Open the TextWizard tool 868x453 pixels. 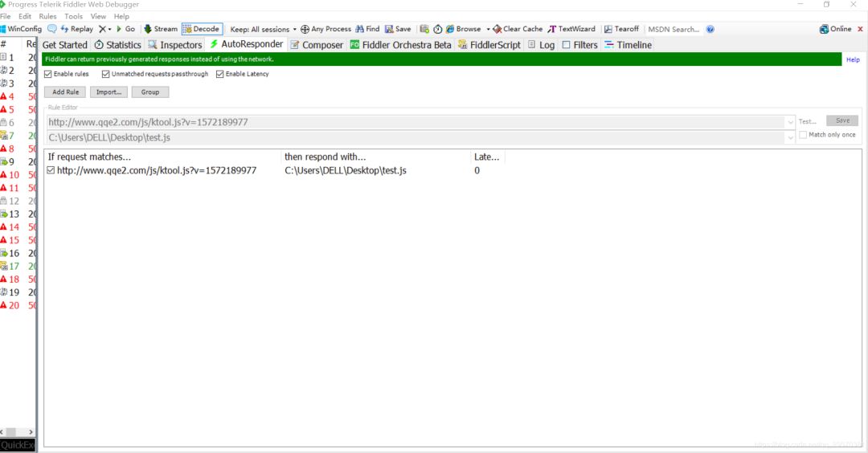(552, 29)
